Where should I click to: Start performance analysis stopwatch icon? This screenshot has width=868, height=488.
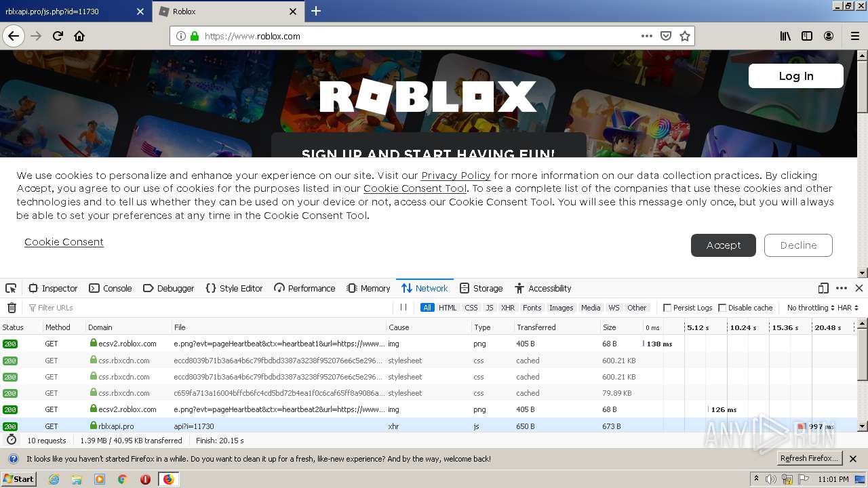point(12,440)
